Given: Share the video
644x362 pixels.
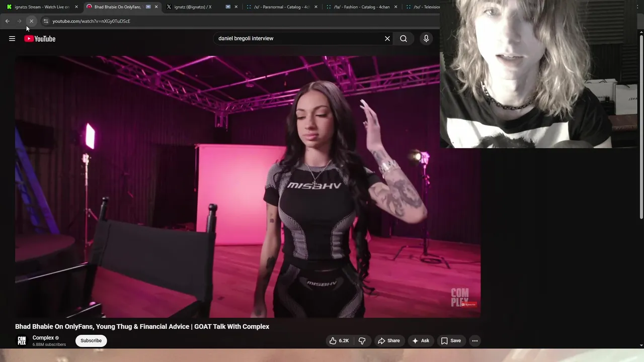Looking at the screenshot, I should click(389, 341).
